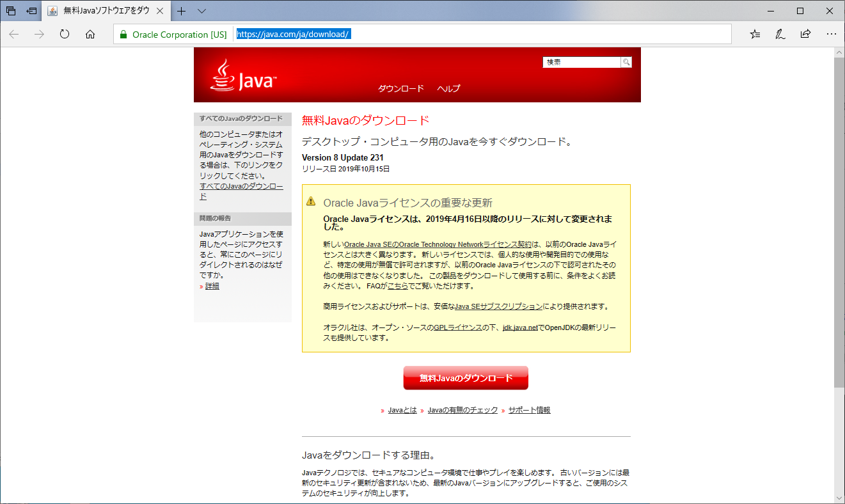Click the Set these tabs aside icon

(x=31, y=11)
